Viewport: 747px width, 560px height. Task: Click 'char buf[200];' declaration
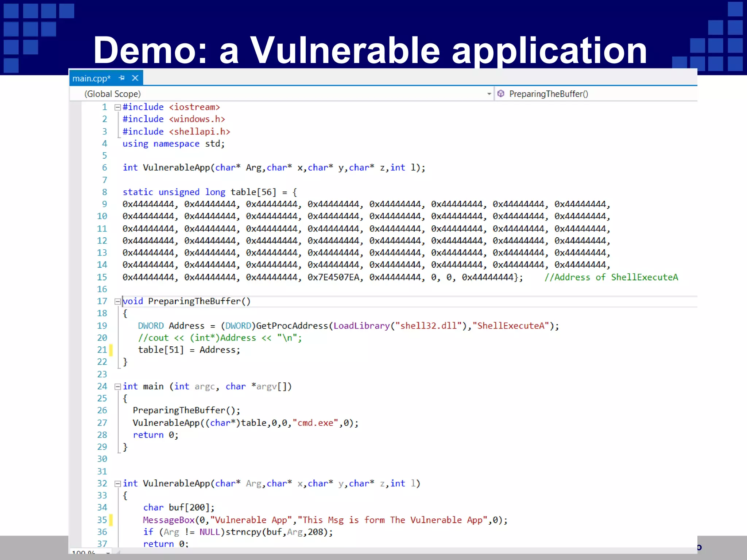(179, 507)
